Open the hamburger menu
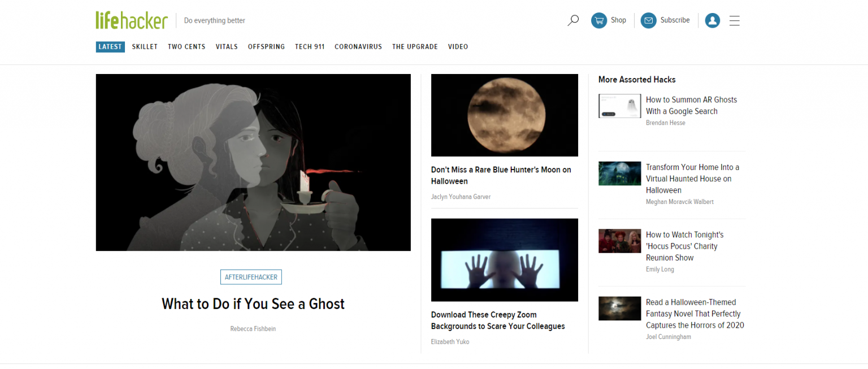868x369 pixels. [x=735, y=20]
